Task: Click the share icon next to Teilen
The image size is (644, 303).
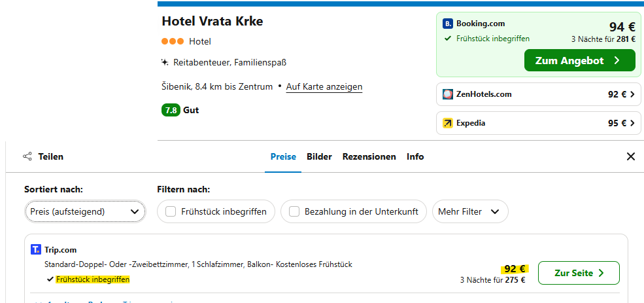Action: point(27,157)
